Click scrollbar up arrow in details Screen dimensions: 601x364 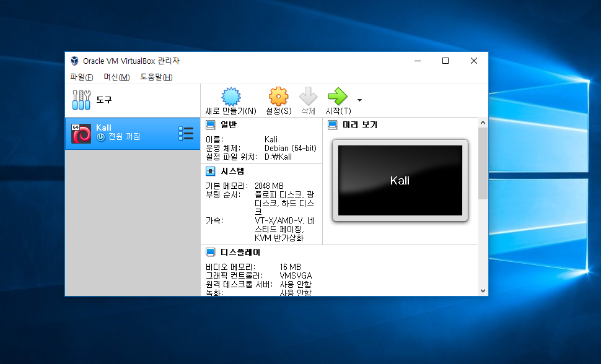pos(483,123)
